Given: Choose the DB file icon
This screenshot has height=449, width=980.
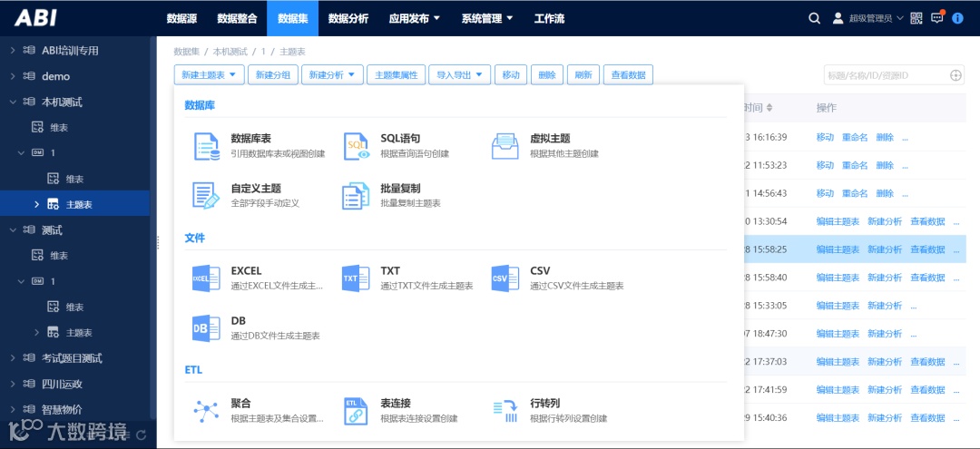Looking at the screenshot, I should click(x=206, y=327).
